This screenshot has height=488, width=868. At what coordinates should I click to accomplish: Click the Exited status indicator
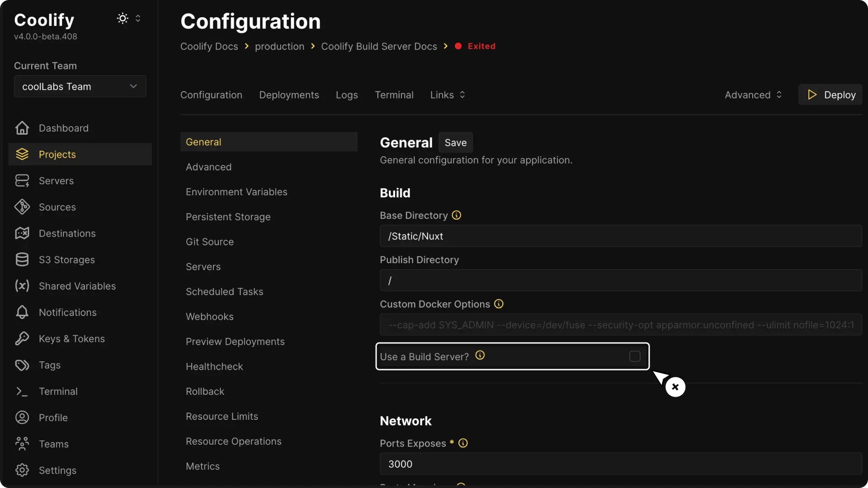coord(475,46)
